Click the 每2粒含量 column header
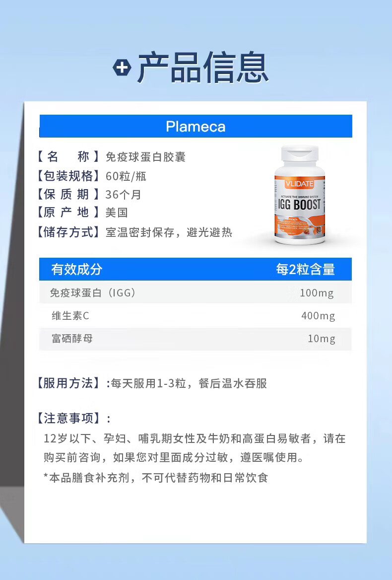The image size is (392, 580). 306,269
